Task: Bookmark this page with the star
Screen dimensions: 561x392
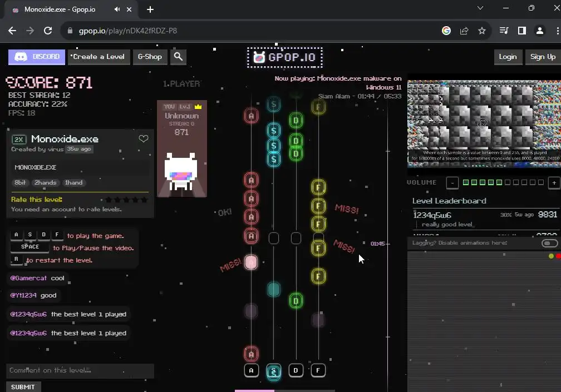Action: point(482,31)
